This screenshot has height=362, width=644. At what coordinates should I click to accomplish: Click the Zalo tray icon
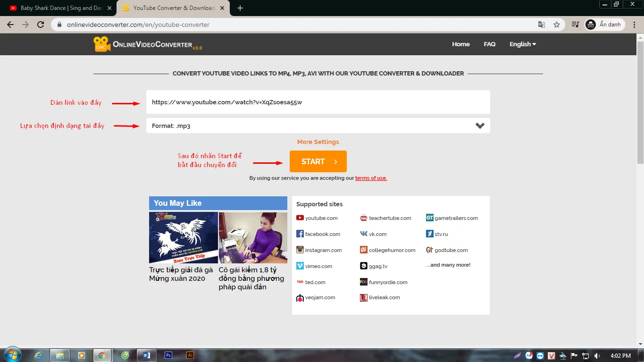(x=529, y=356)
